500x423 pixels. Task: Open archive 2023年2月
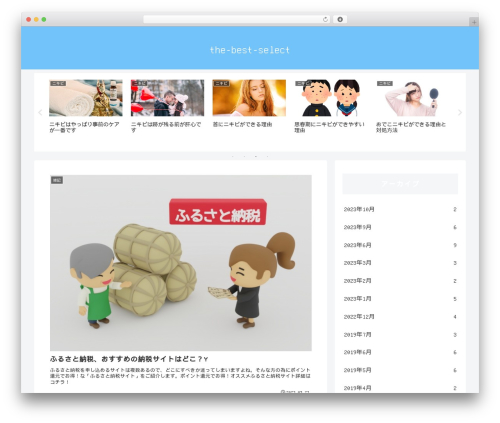point(400,281)
